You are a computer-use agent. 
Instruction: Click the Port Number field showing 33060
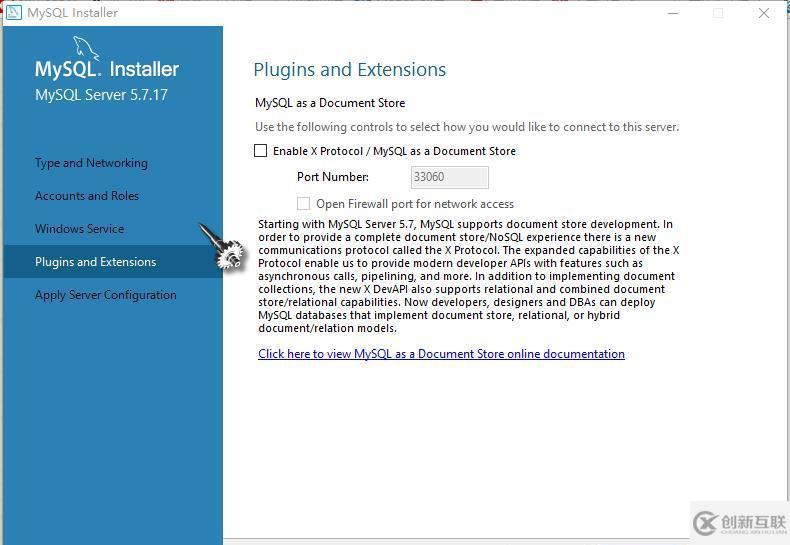click(x=449, y=177)
